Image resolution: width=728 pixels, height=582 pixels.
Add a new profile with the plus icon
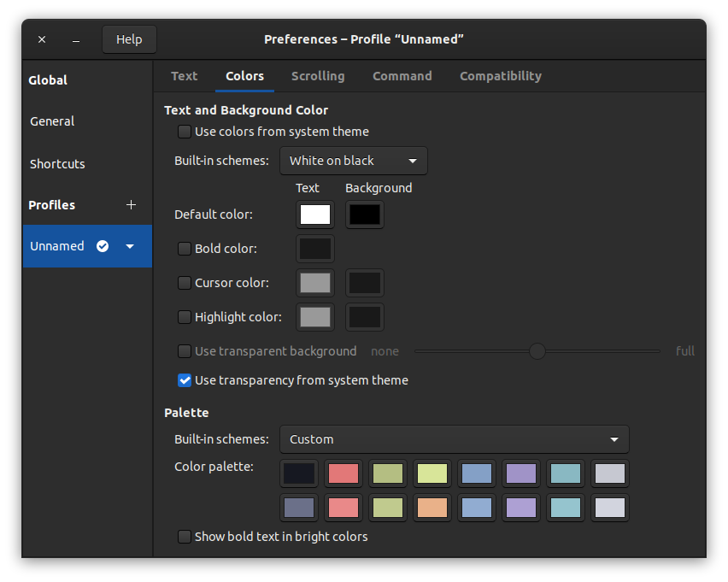[x=131, y=205]
